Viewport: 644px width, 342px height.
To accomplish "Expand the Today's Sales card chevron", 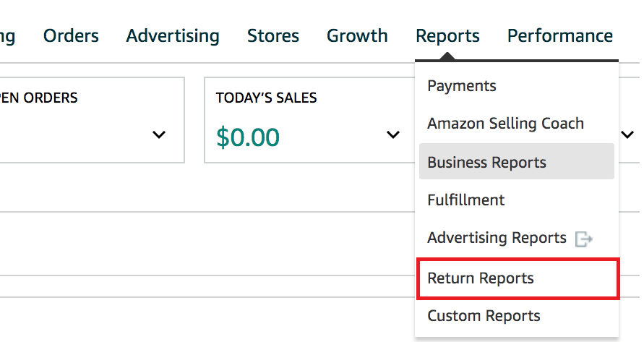I will click(x=393, y=135).
